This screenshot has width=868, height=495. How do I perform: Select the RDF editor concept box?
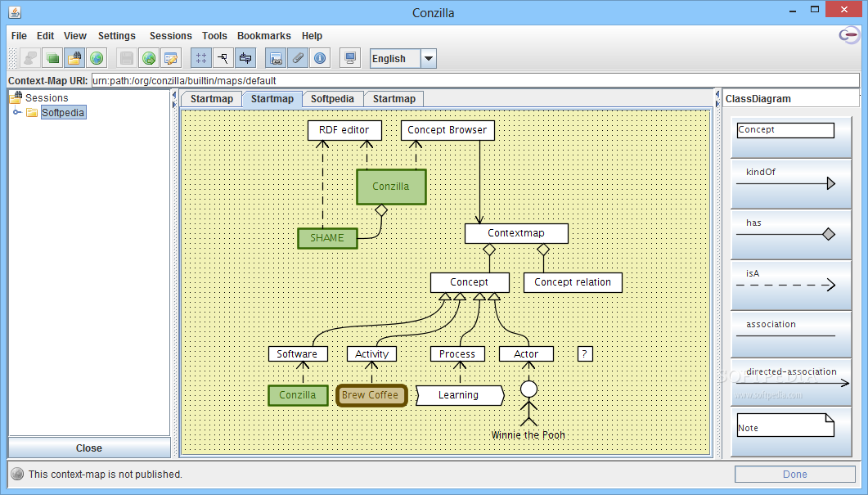click(344, 130)
